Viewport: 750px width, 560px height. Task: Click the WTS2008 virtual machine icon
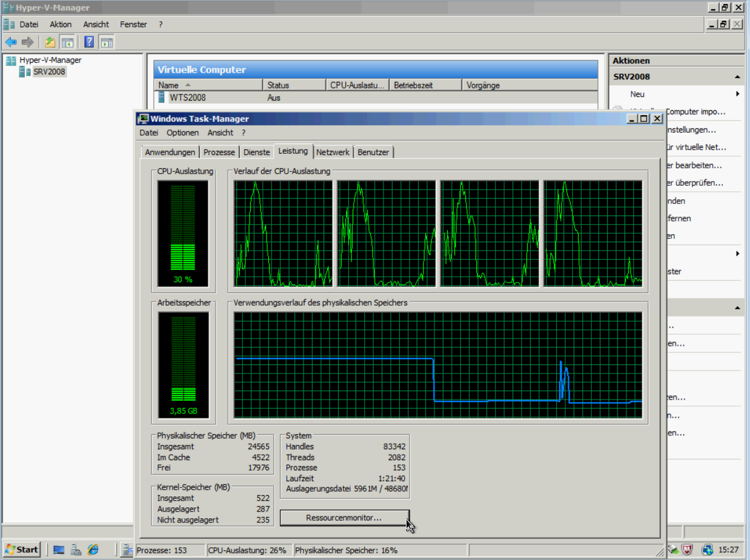[162, 97]
